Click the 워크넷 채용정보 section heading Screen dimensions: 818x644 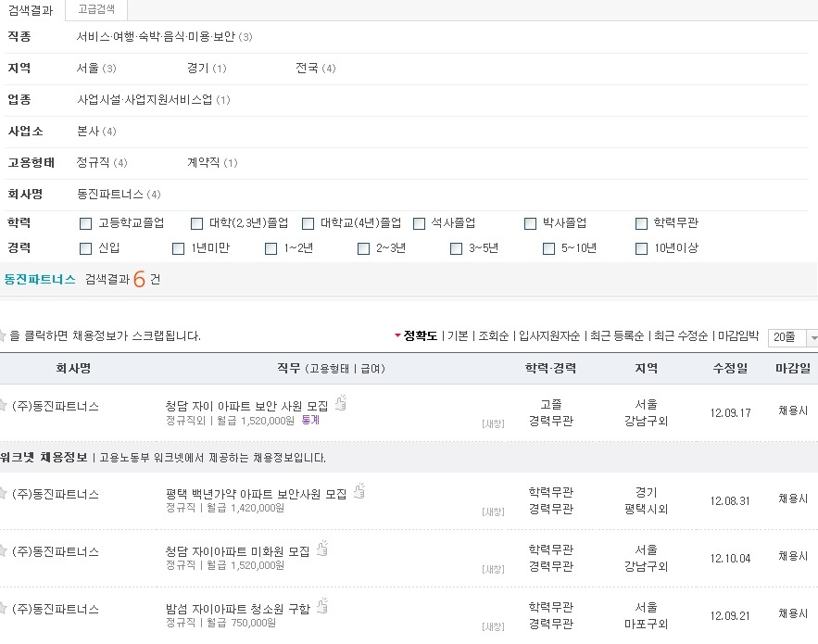coord(44,457)
